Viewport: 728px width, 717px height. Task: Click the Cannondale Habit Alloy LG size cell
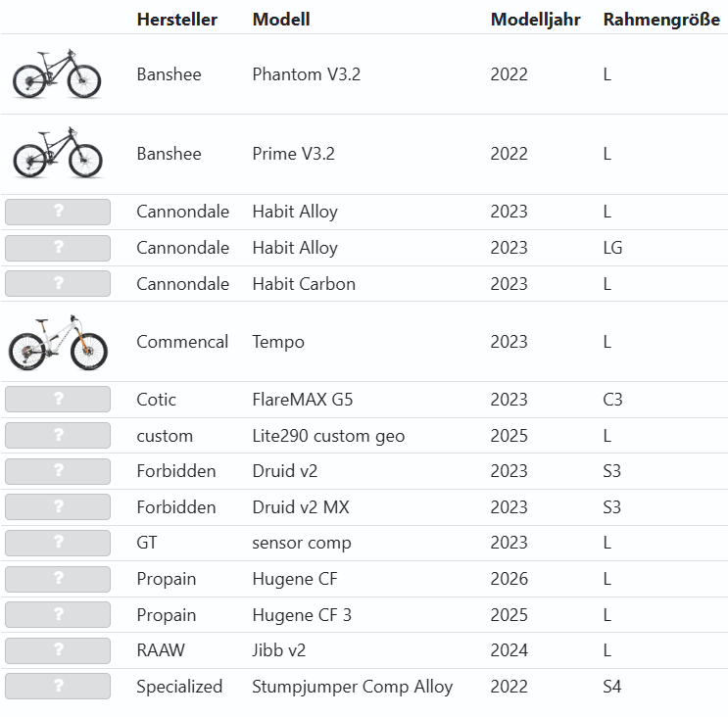(x=612, y=248)
